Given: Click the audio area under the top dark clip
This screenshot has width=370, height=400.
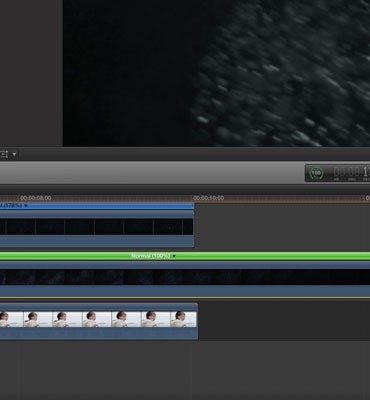Looking at the screenshot, I should (97, 241).
